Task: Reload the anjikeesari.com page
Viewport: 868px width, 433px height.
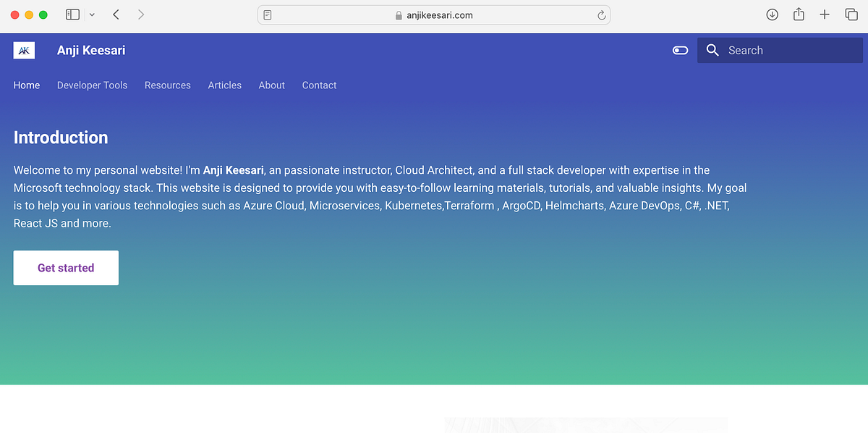Action: (600, 14)
